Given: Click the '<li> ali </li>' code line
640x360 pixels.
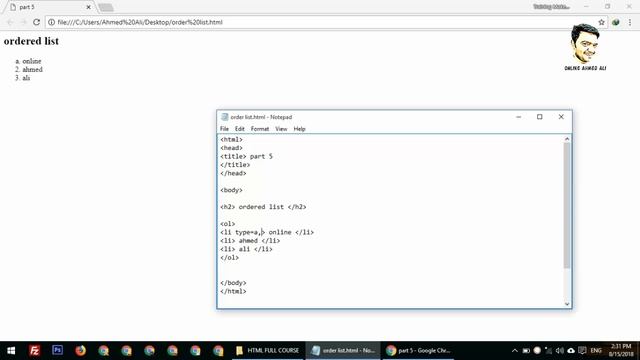Looking at the screenshot, I should [x=247, y=249].
